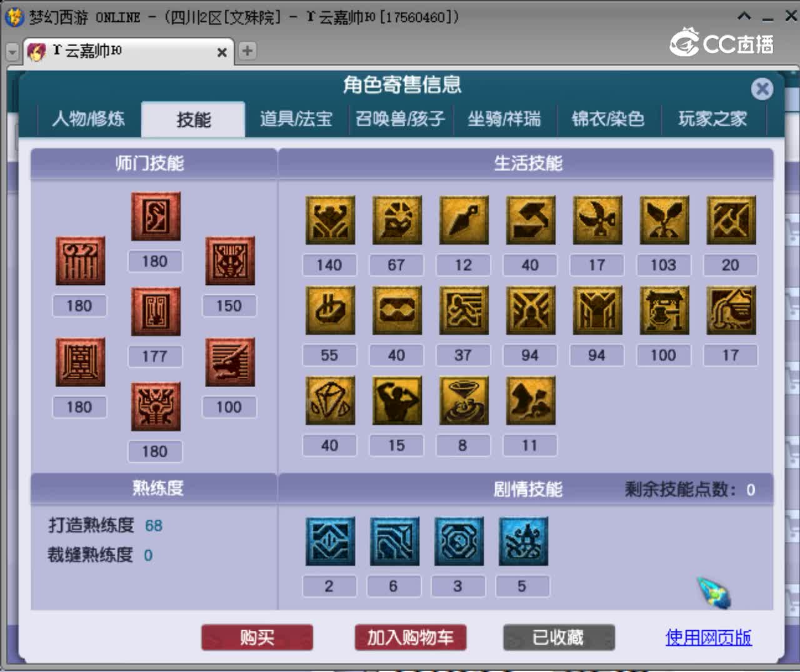Click the helmet life skill icon, level 17 in second row

pos(731,310)
